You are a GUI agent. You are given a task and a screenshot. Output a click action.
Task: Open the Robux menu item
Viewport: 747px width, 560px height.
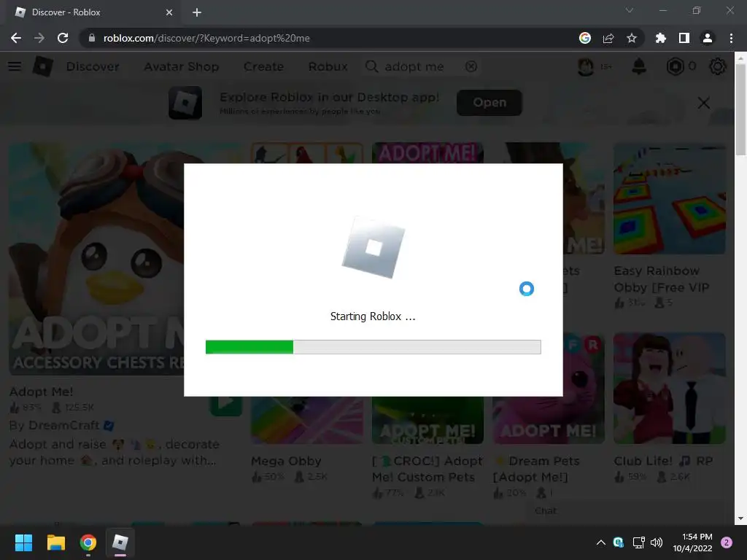[x=328, y=66]
